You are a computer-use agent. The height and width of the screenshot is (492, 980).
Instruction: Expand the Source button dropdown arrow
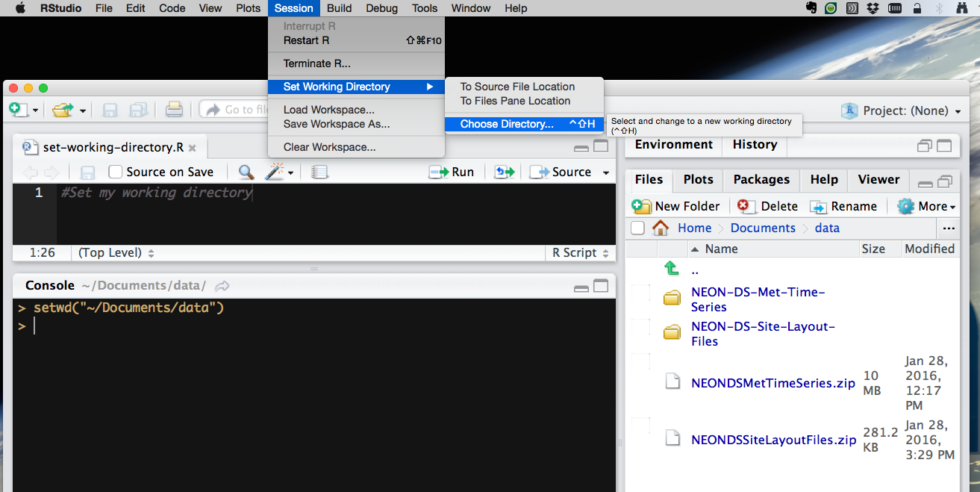[x=606, y=172]
